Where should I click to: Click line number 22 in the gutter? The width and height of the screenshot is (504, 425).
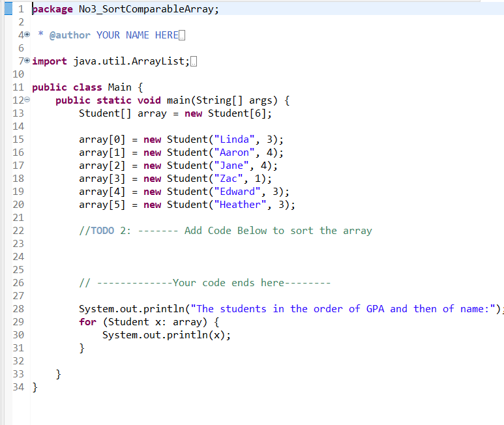click(18, 231)
